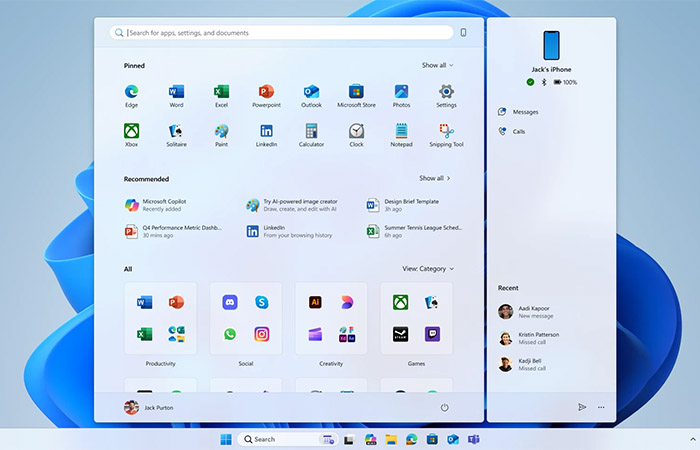Select Calls in the phone panel
Viewport: 700px width, 450px height.
coord(518,131)
